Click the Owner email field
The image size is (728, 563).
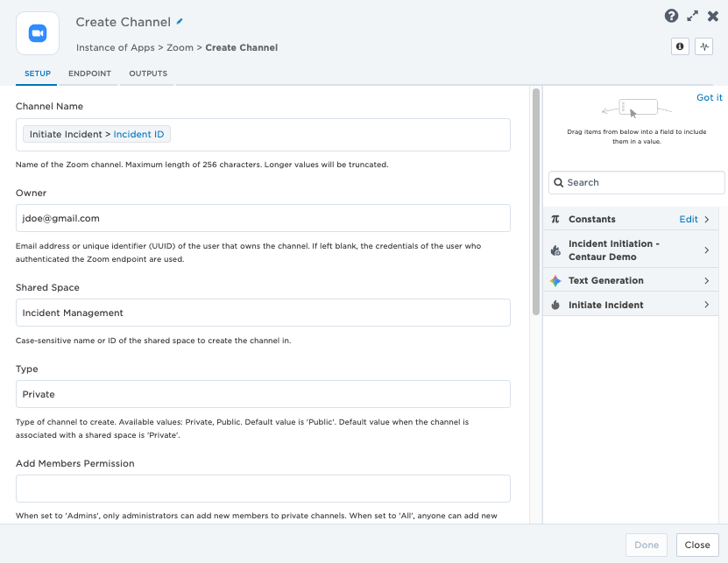(263, 218)
